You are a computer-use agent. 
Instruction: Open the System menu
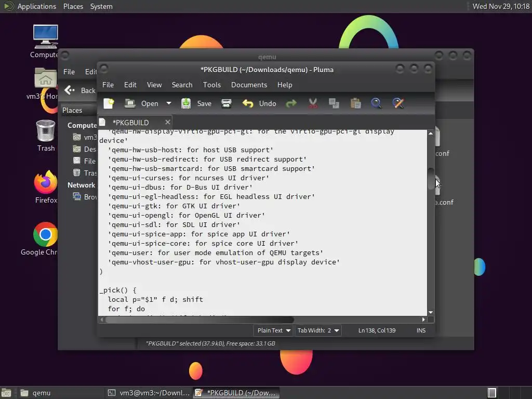coord(101,6)
